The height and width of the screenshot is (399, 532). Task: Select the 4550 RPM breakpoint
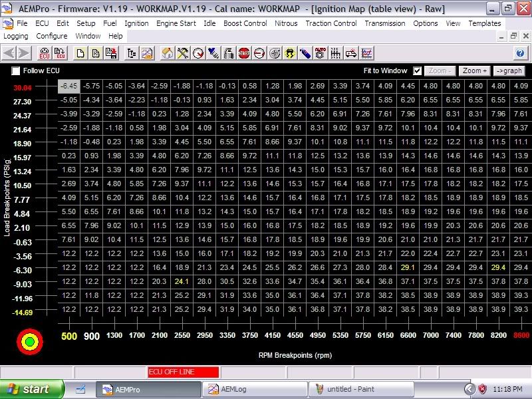(x=295, y=335)
